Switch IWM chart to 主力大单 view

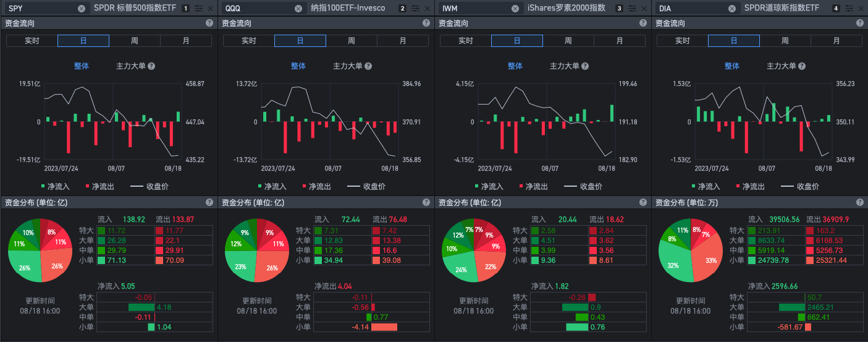[x=565, y=66]
